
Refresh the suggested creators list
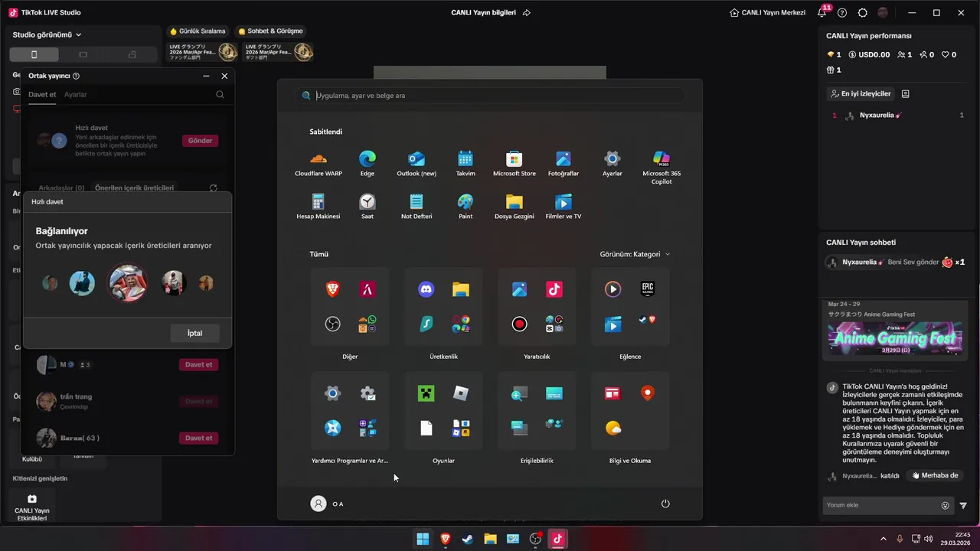pos(213,187)
